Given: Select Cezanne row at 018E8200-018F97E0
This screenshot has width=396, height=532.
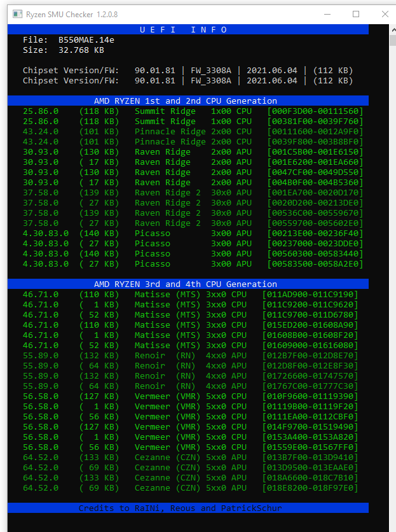Looking at the screenshot, I should [x=191, y=488].
